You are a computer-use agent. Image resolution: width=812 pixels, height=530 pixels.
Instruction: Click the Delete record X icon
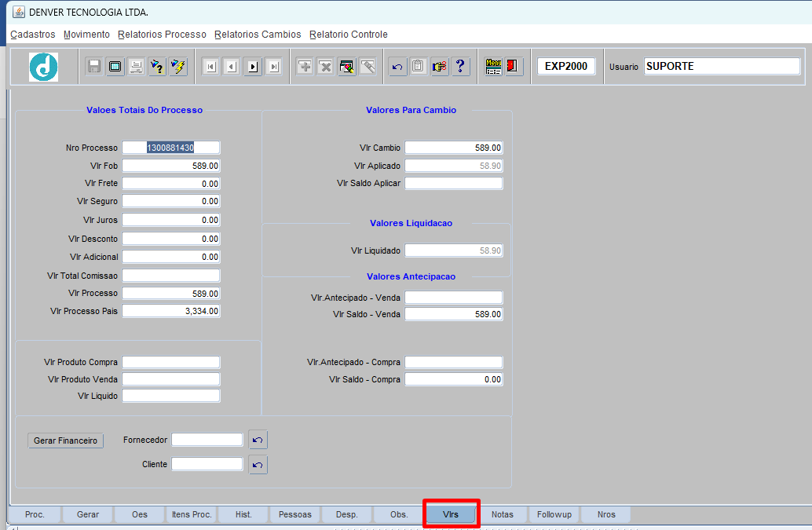(326, 67)
